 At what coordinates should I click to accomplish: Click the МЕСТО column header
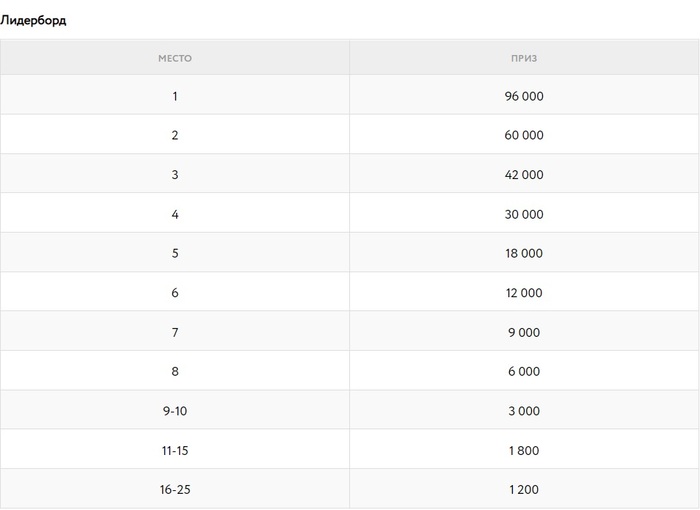tap(175, 58)
